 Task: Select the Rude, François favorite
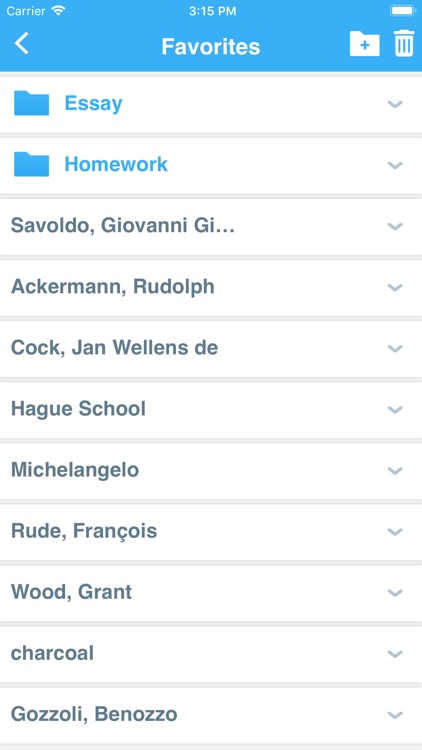tap(211, 531)
